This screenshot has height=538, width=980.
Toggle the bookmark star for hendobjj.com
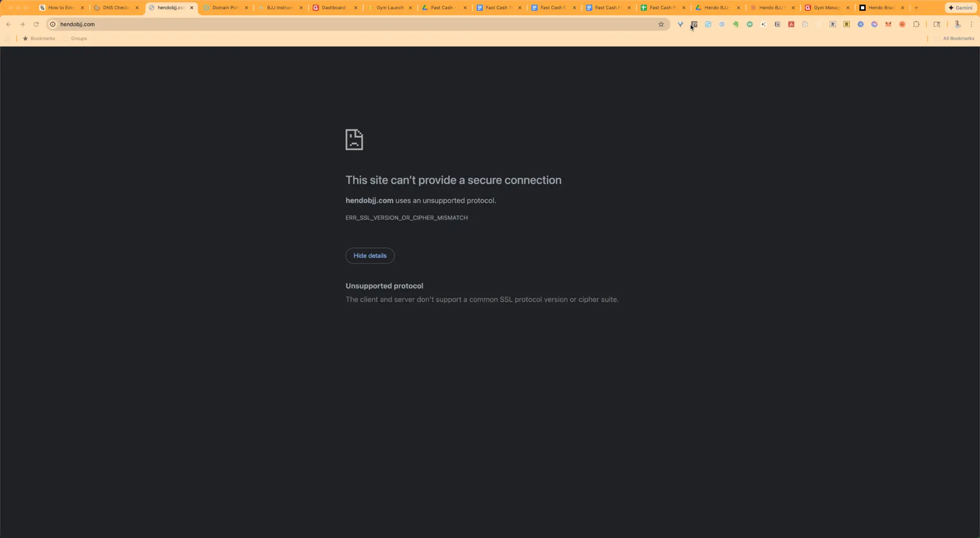click(x=661, y=24)
